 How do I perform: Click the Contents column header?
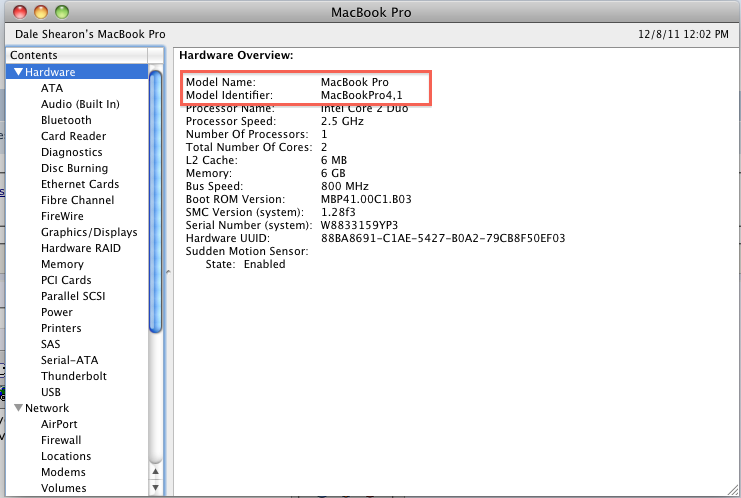[x=77, y=55]
